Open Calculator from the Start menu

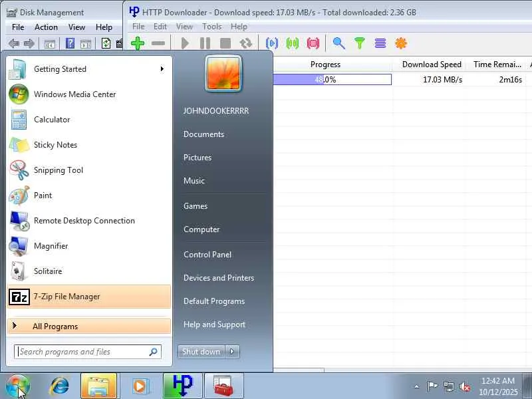tap(89, 120)
